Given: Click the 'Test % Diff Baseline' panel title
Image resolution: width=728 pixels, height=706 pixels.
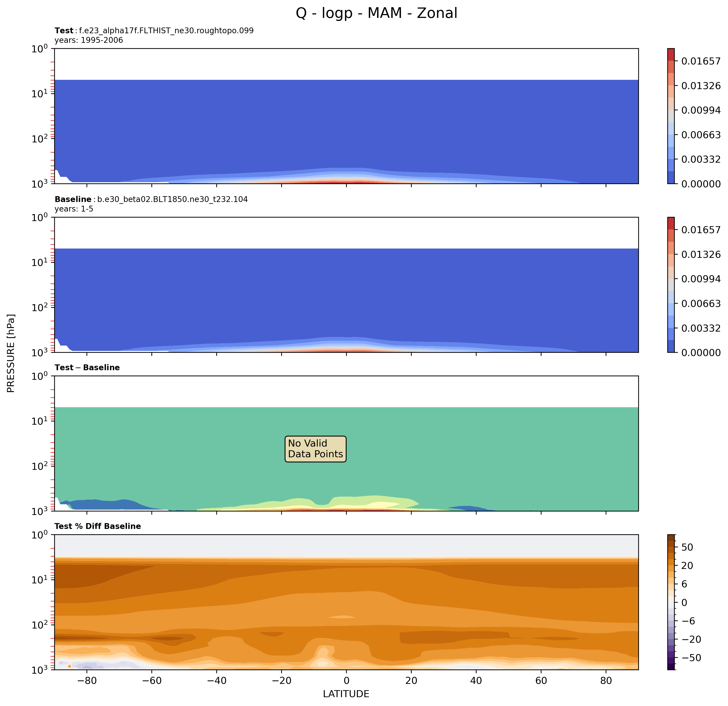Looking at the screenshot, I should point(98,526).
